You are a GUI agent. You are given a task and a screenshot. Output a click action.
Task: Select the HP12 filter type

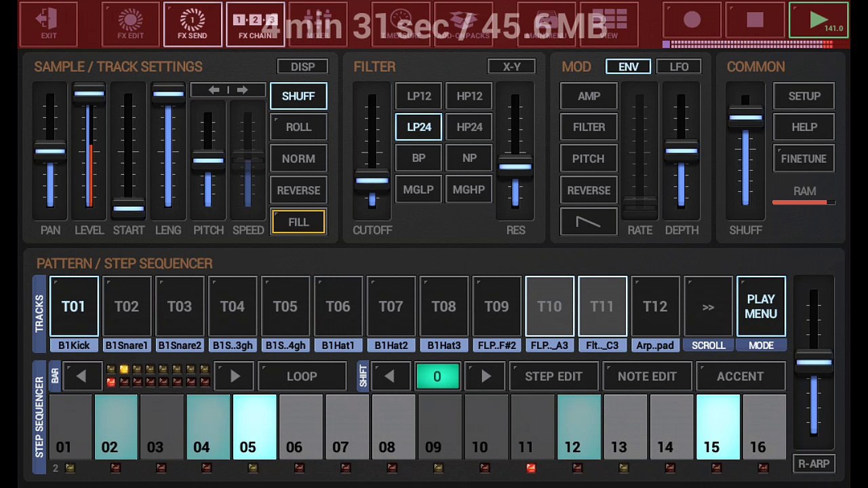[469, 96]
